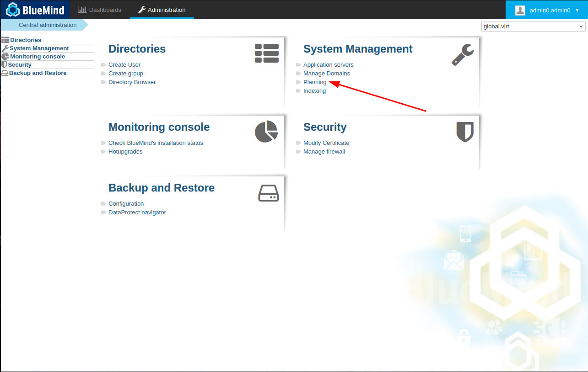The width and height of the screenshot is (588, 372).
Task: Click the System Management wrench icon
Action: click(463, 55)
